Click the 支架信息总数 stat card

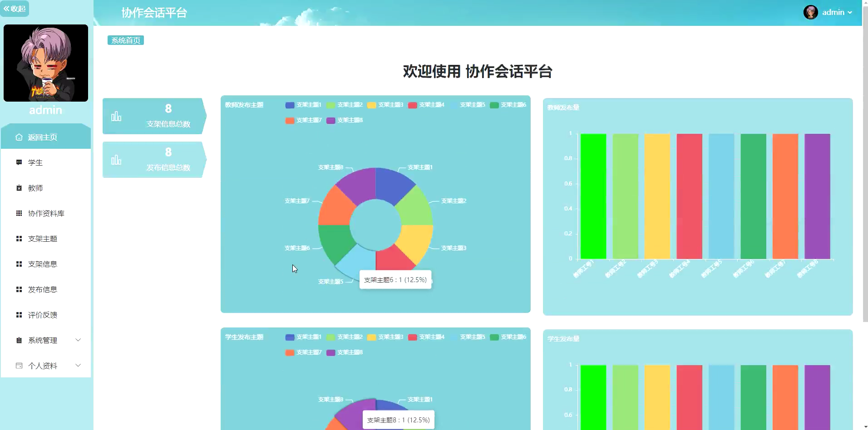pos(154,116)
